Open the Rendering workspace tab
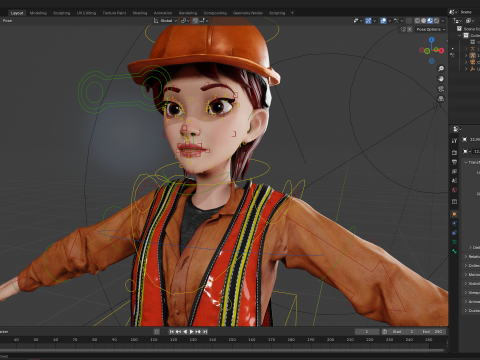This screenshot has height=360, width=480. [x=188, y=13]
